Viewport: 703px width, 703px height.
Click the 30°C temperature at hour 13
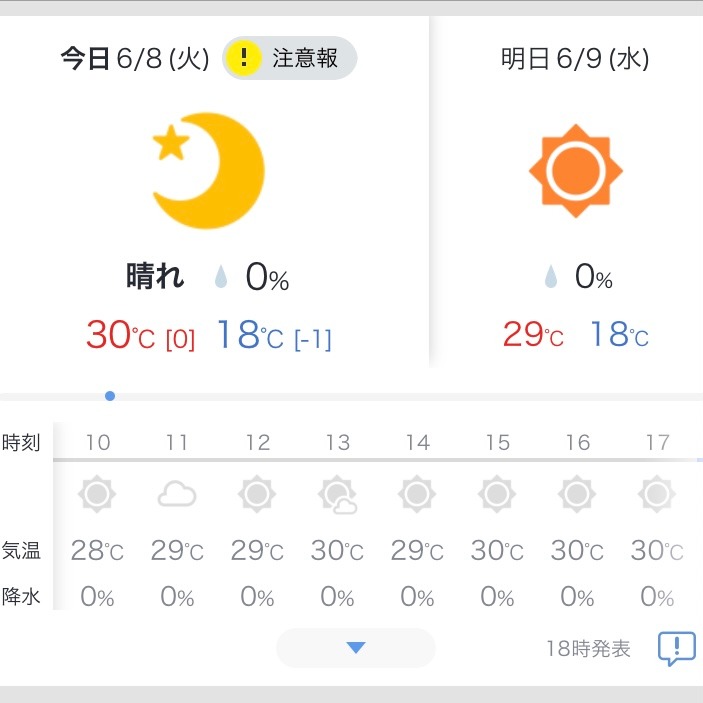337,550
